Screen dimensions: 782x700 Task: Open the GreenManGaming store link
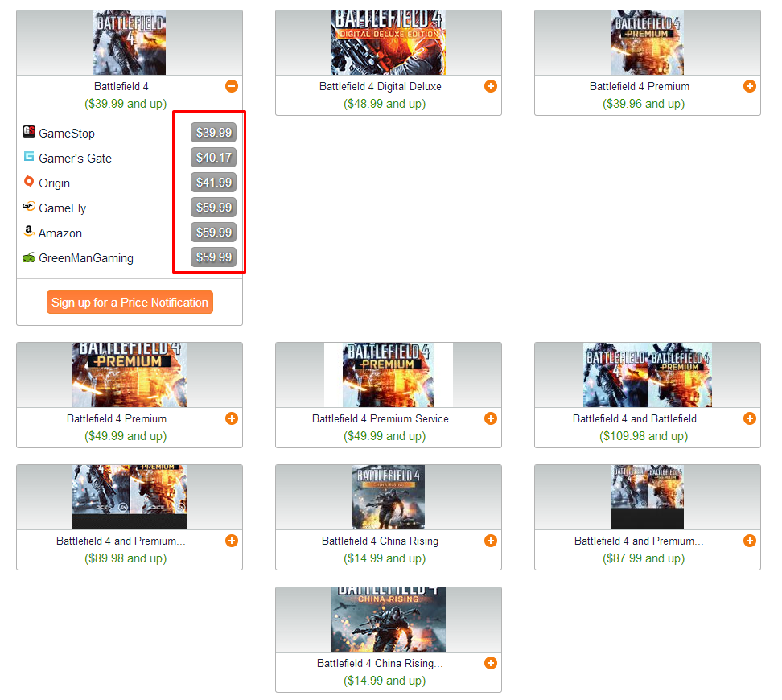(86, 258)
